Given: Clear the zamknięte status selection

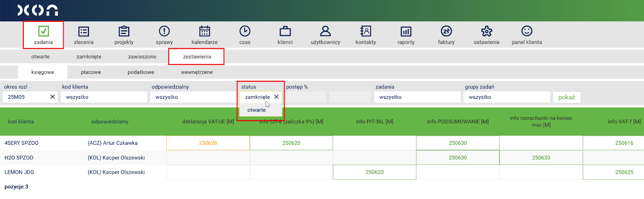Looking at the screenshot, I should click(276, 97).
